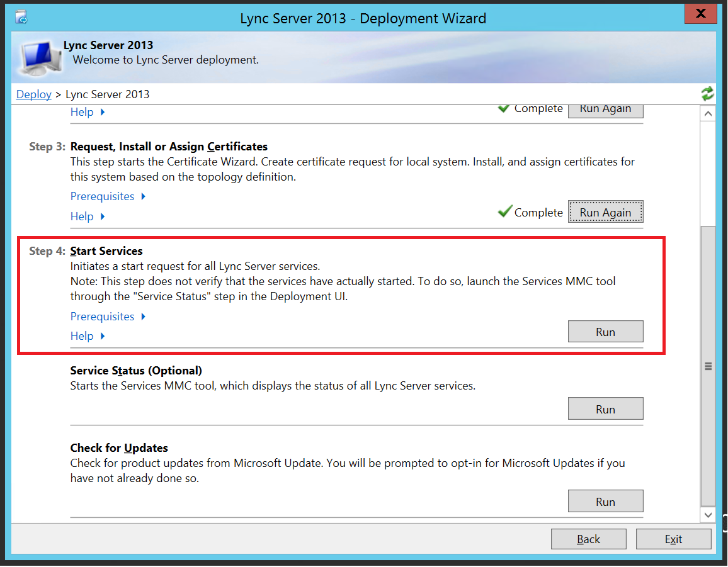
Task: Run Check for Updates
Action: [x=605, y=502]
